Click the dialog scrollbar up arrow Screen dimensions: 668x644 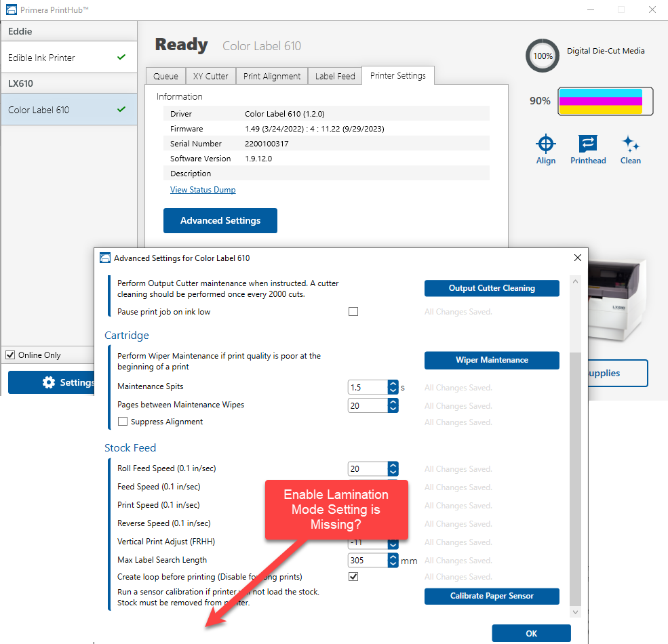(575, 281)
